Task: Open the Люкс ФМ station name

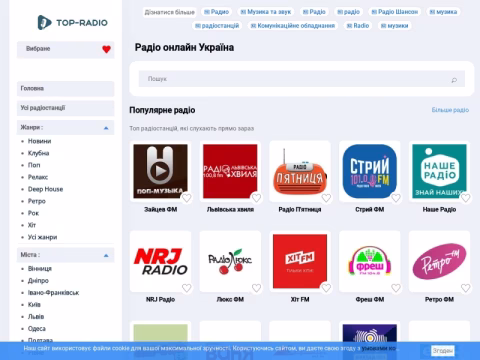Action: (x=230, y=300)
